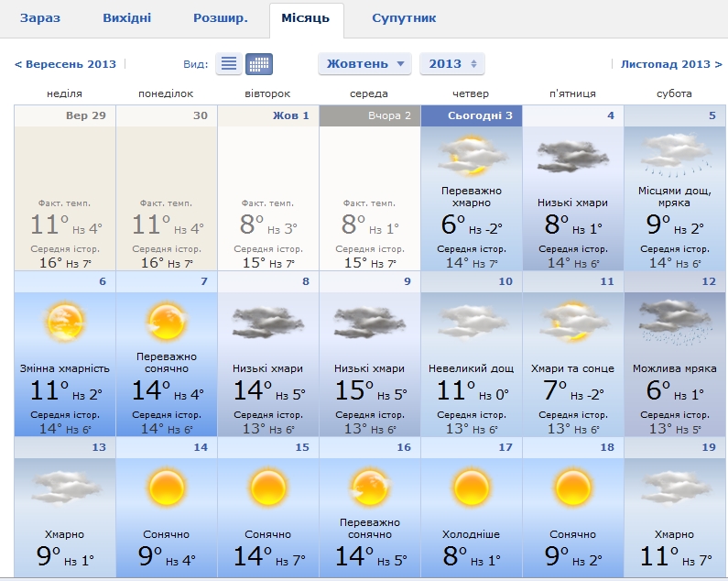Switch to calendar grid view icon
The width and height of the screenshot is (728, 581).
tap(259, 64)
